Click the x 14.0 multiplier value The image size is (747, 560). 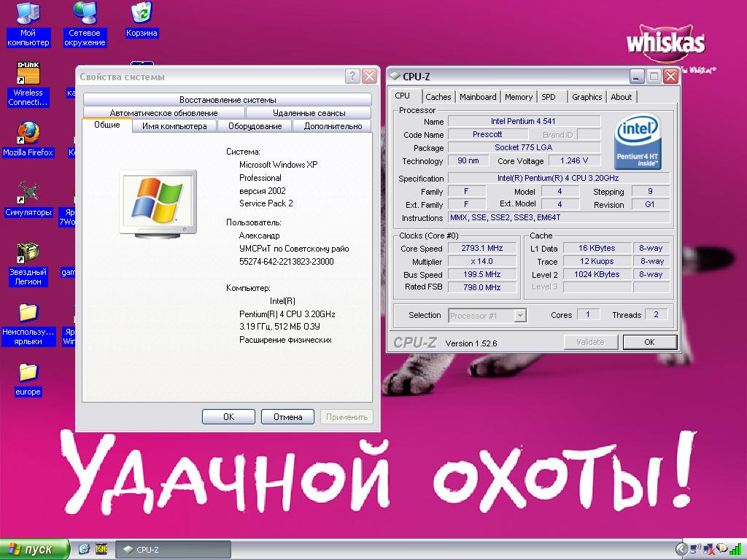click(482, 261)
